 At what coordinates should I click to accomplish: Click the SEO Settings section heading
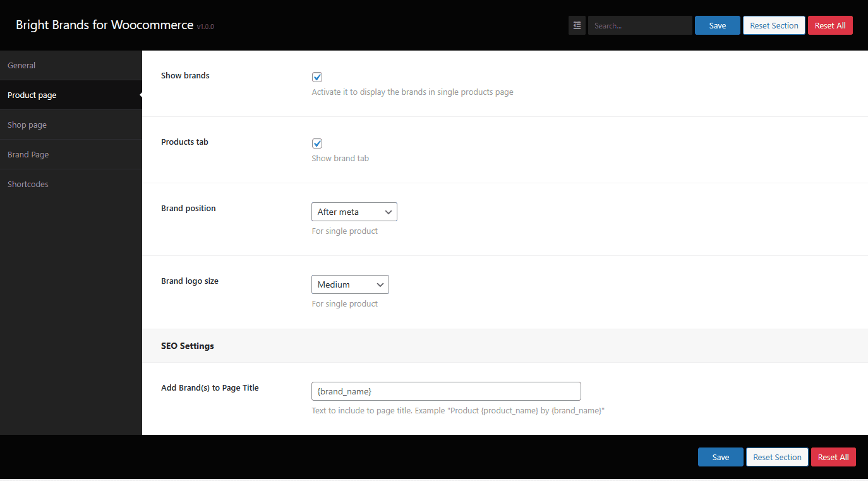[188, 346]
